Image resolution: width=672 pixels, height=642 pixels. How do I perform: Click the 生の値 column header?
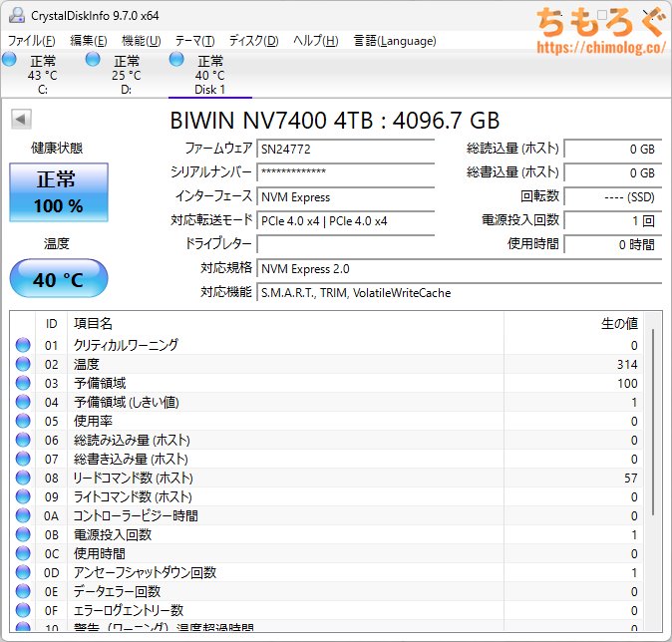pyautogui.click(x=573, y=324)
